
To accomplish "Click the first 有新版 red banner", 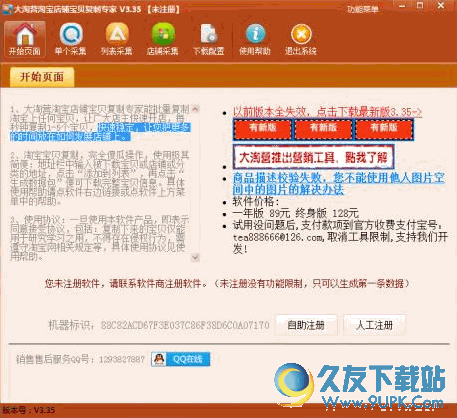I will click(x=262, y=129).
